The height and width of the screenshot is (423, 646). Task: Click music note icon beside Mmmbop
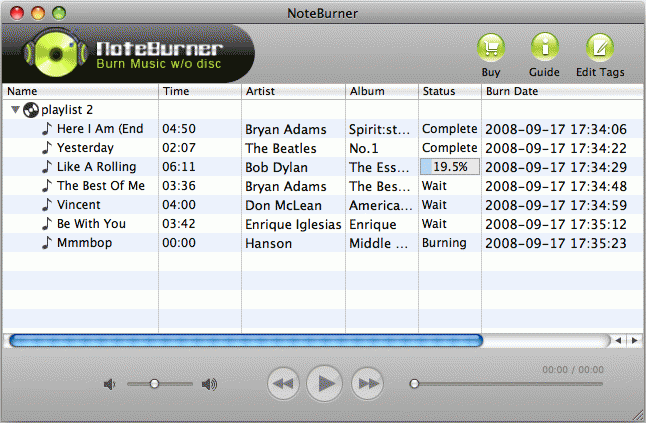click(47, 243)
